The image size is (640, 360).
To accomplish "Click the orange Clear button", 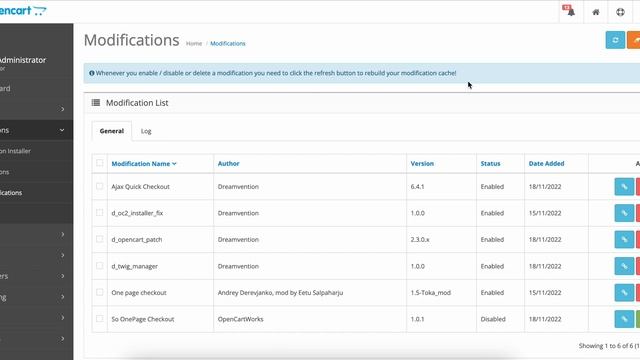I will 634,40.
